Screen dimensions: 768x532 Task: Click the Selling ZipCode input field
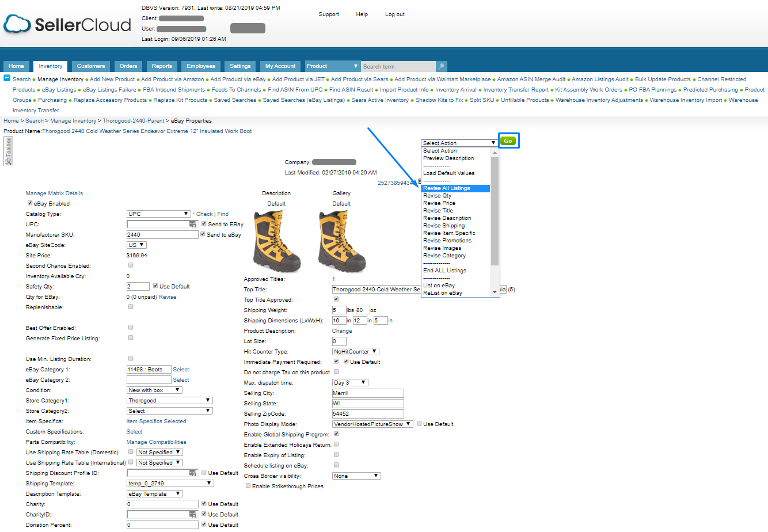(x=368, y=414)
